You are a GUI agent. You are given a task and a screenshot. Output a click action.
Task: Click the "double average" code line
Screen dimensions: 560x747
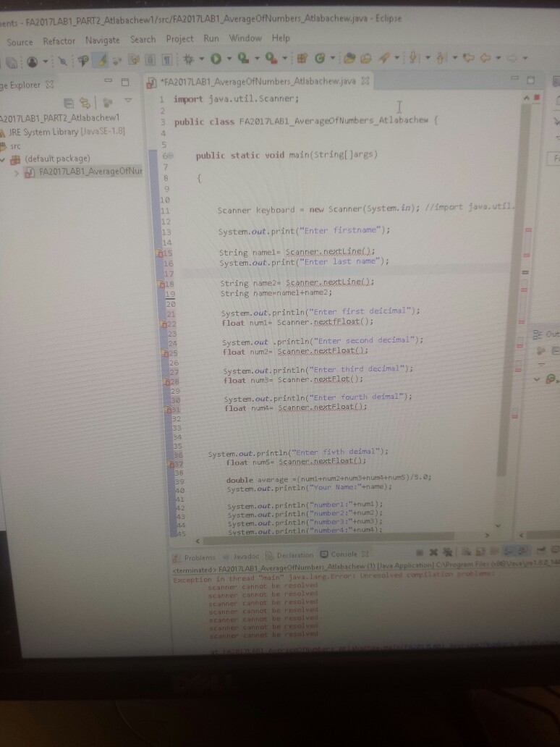[328, 478]
